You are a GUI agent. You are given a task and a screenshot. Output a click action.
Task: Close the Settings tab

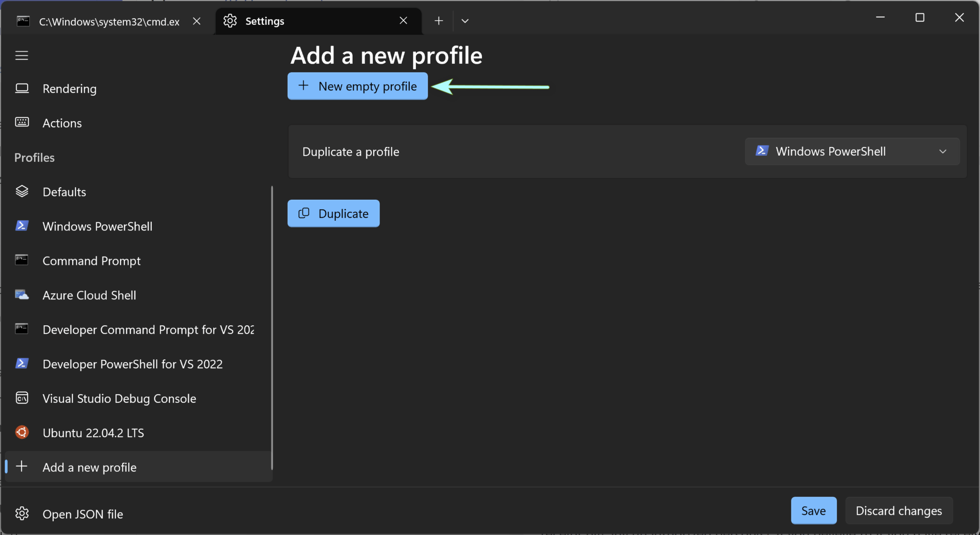point(403,21)
